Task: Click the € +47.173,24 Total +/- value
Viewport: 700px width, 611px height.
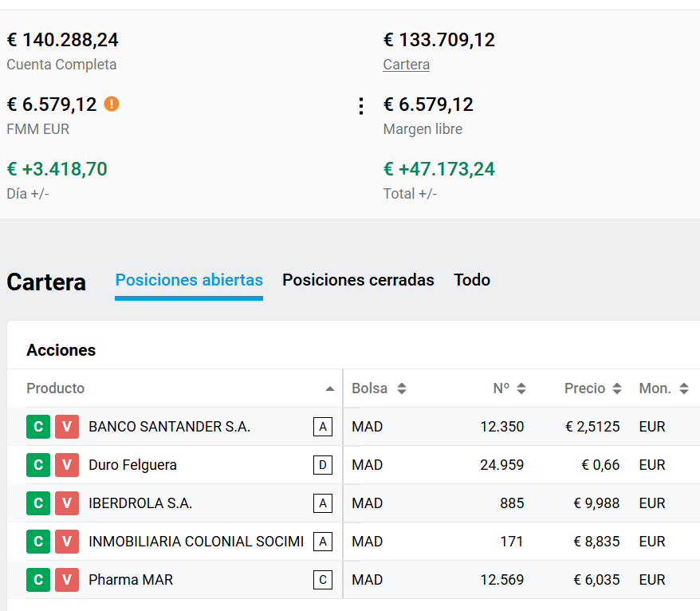Action: pyautogui.click(x=438, y=169)
